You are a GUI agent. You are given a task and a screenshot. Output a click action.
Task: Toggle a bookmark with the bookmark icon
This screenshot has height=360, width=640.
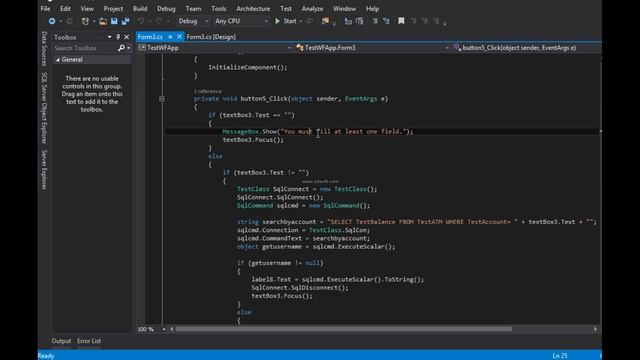pyautogui.click(x=401, y=21)
